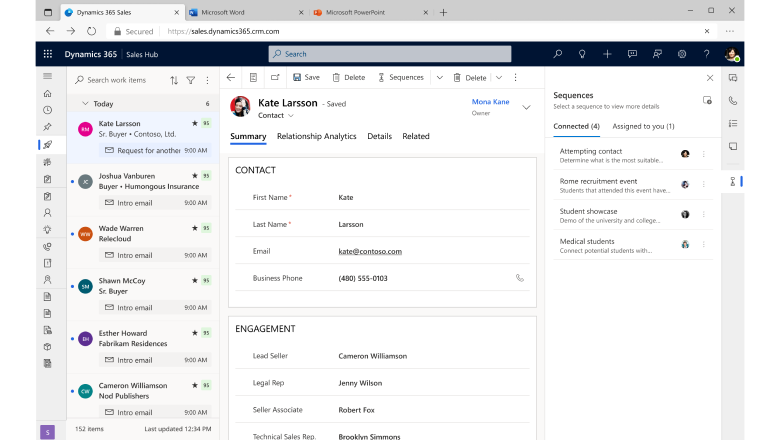The height and width of the screenshot is (440, 780).
Task: Go back using the form back arrow
Action: (231, 78)
